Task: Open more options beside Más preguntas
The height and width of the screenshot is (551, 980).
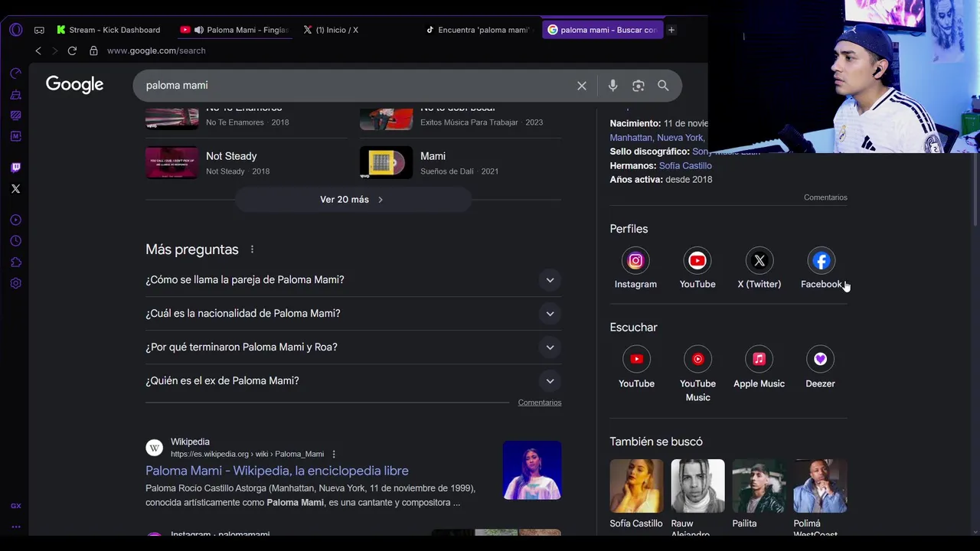Action: 252,249
